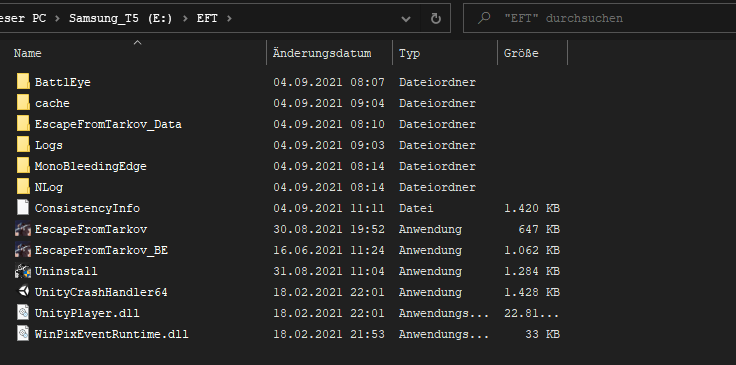Viewport: 736px width, 365px height.
Task: Sort files by Name column
Action: (27, 53)
